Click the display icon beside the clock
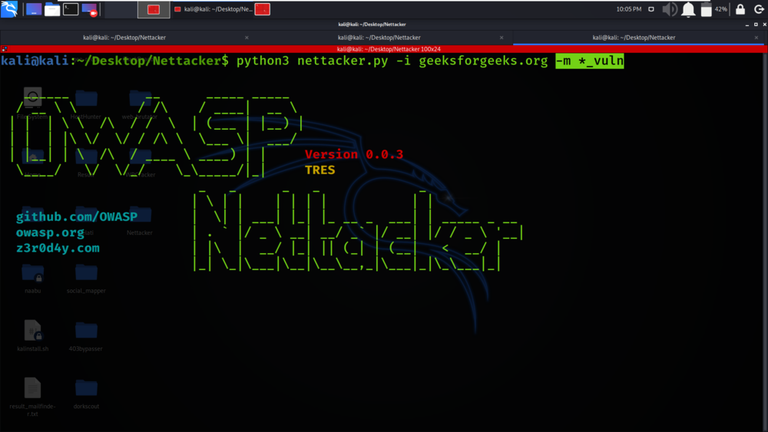The width and height of the screenshot is (768, 432). coord(651,9)
